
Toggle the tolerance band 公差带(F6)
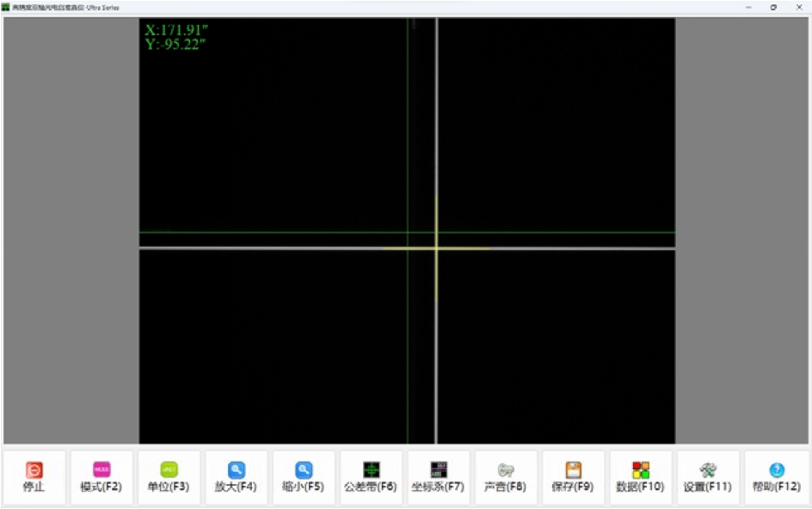click(371, 477)
